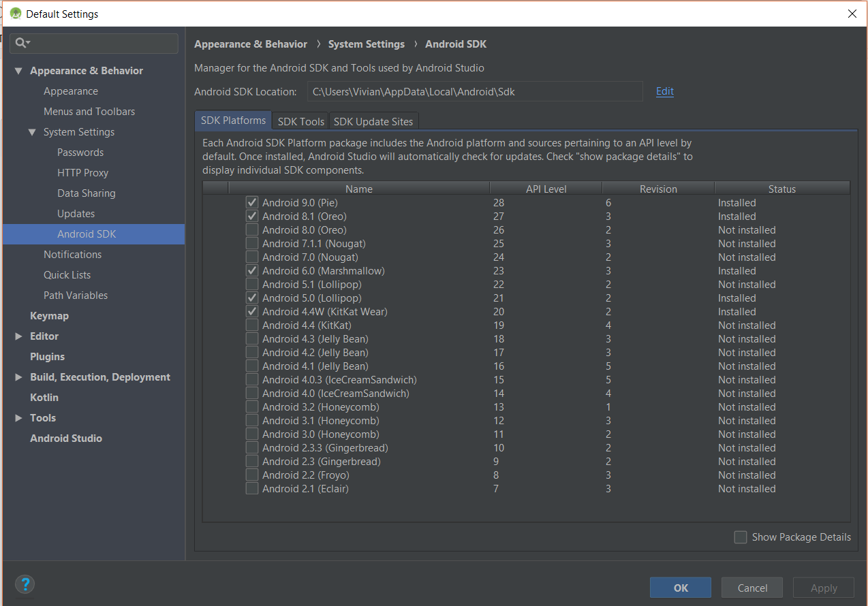Select the Android 2.3.3 (Gingerbread) row
This screenshot has height=606, width=868.
[x=526, y=447]
